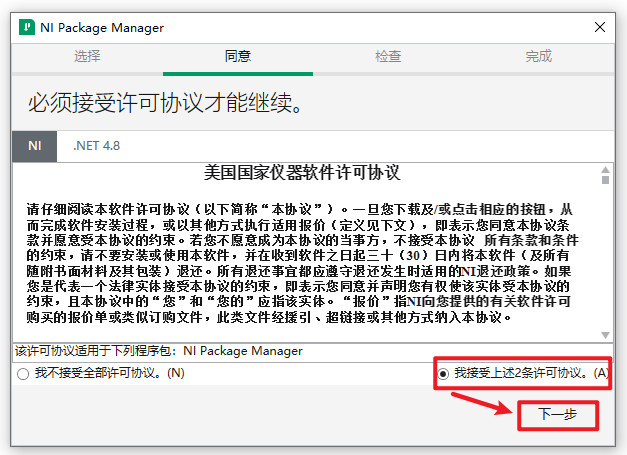
Task: Click empty scrollbar track below the thumb
Action: click(x=605, y=270)
